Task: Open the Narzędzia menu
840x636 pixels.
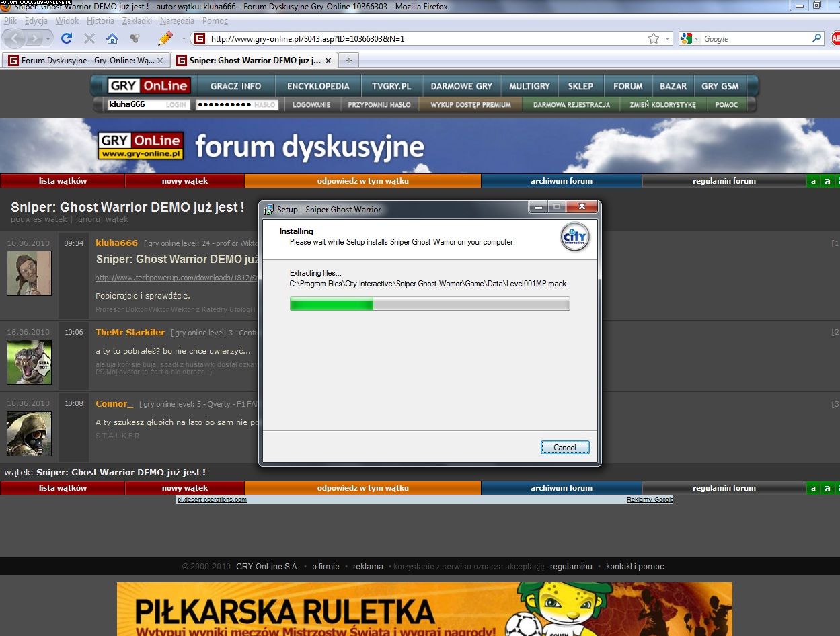Action: click(x=177, y=21)
